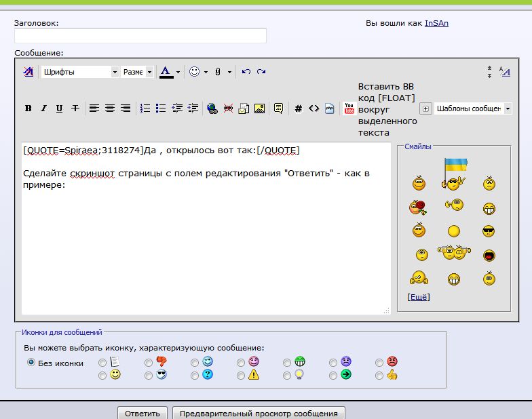The height and width of the screenshot is (419, 532).
Task: Click 'Предварительный просмотр сообщения' button
Action: 259,414
